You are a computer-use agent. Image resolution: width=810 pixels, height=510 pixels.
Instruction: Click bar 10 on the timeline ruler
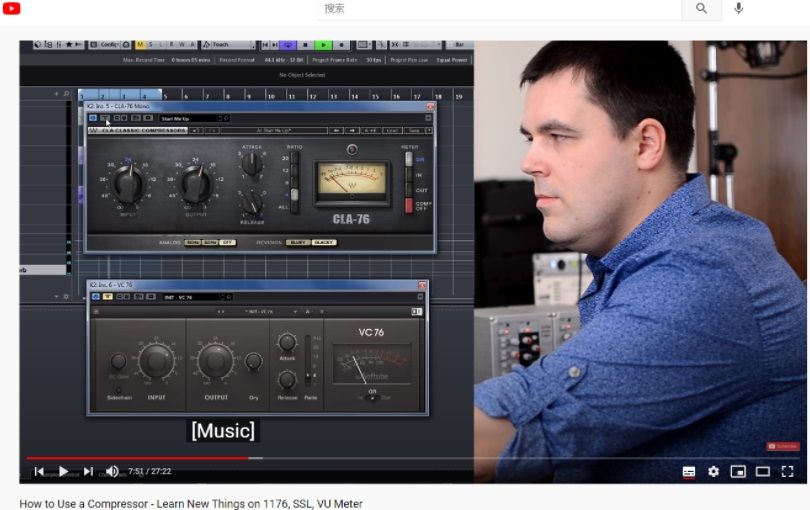tap(270, 96)
